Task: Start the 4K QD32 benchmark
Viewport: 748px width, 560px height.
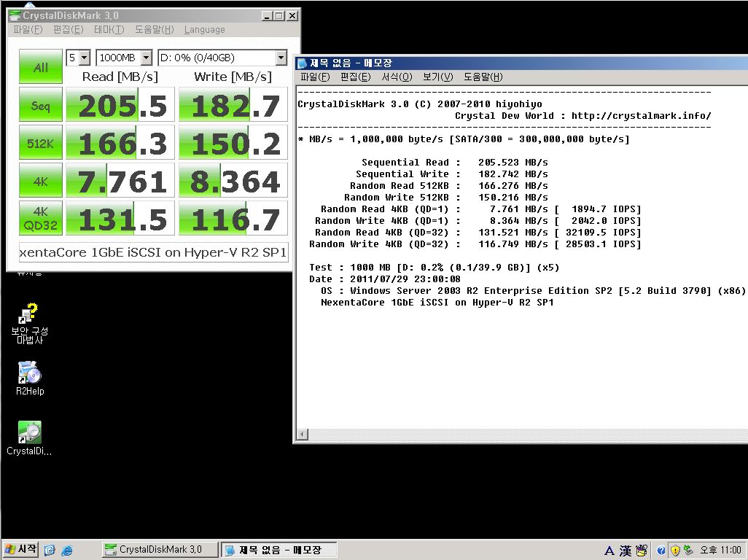Action: (x=41, y=218)
